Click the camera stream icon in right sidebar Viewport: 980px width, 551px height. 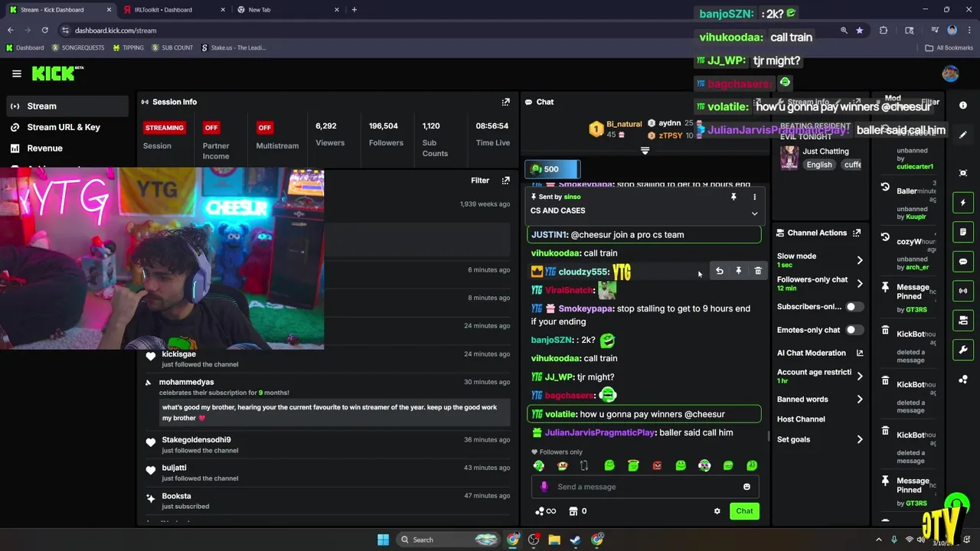963,321
